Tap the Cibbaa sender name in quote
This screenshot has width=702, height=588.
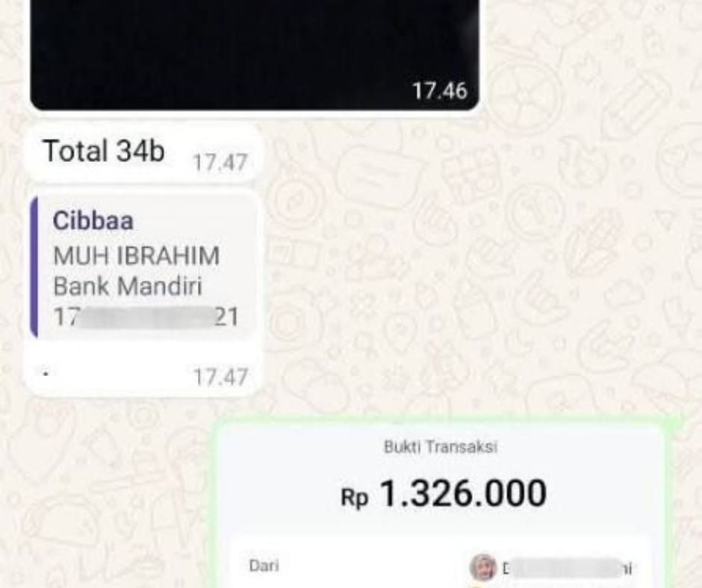(x=93, y=221)
